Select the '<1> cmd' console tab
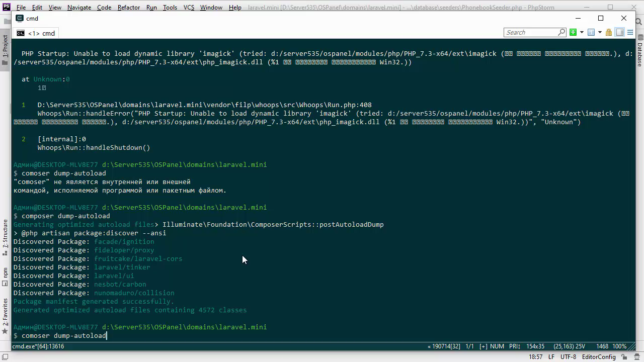This screenshot has height=362, width=644. coord(36,33)
